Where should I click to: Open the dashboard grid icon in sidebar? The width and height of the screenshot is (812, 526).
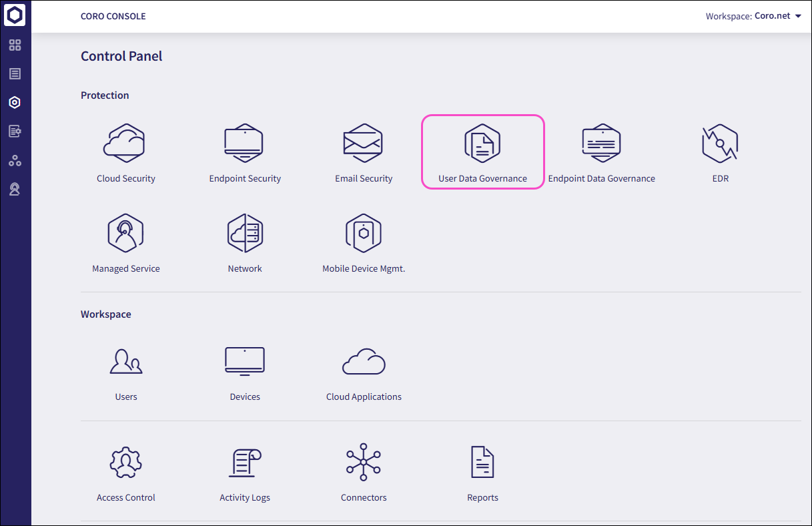tap(15, 45)
